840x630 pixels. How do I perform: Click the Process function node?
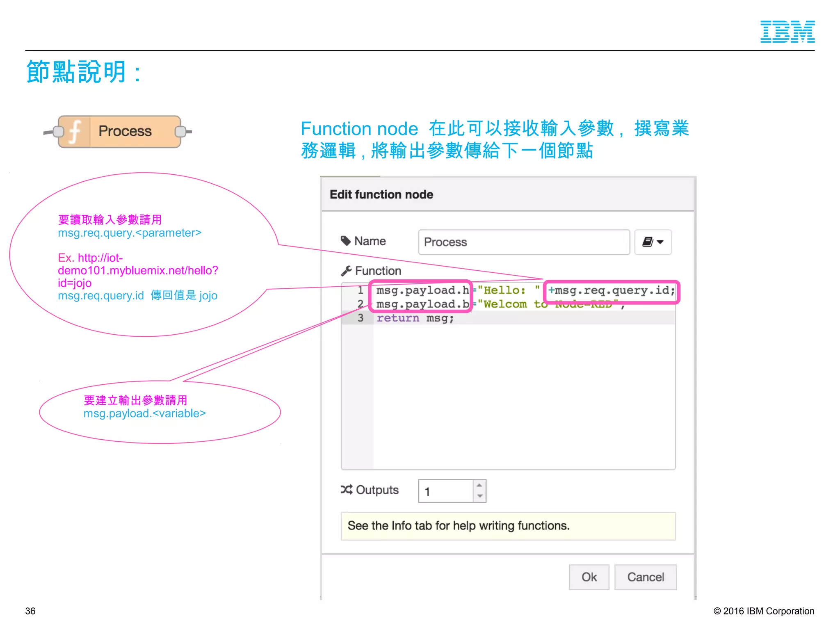pyautogui.click(x=119, y=131)
